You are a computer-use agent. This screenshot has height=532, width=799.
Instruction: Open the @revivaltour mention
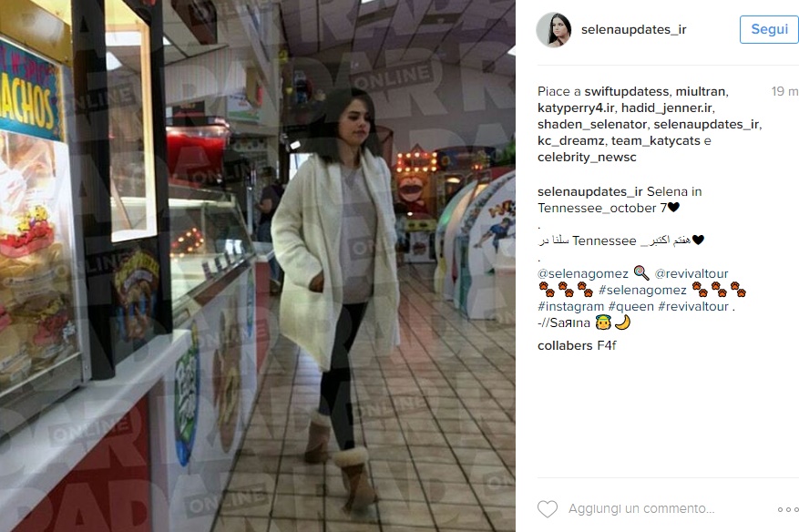point(691,273)
